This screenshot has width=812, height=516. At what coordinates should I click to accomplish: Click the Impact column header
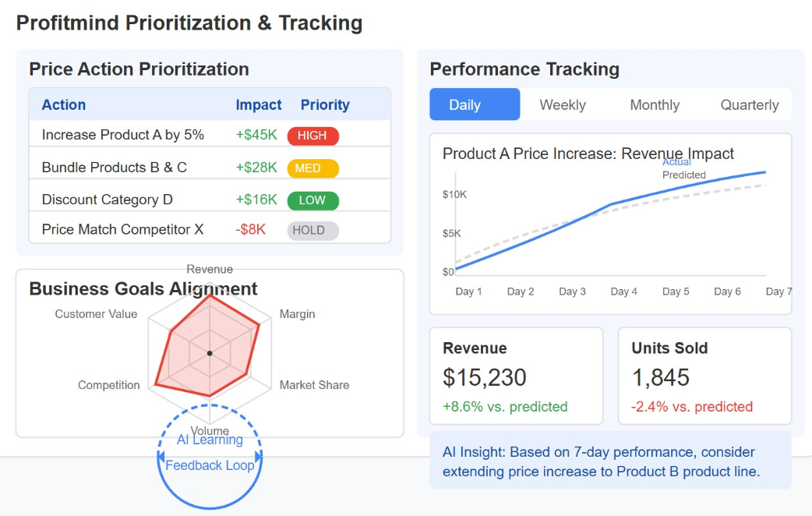(259, 104)
